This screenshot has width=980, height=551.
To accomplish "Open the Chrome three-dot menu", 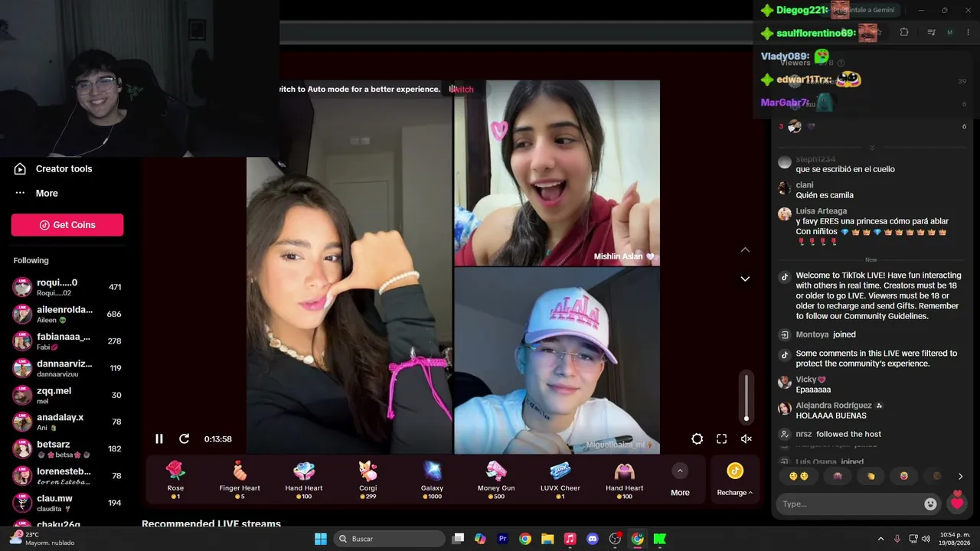I will [969, 32].
